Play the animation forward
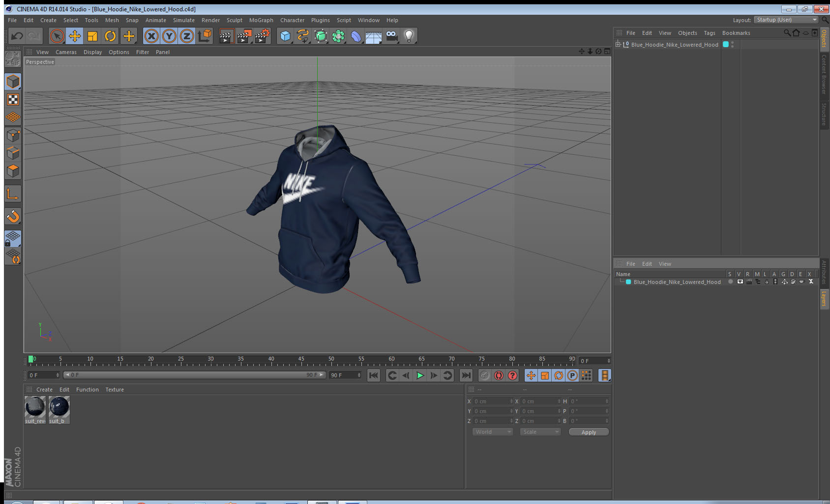This screenshot has height=504, width=830. click(x=420, y=375)
